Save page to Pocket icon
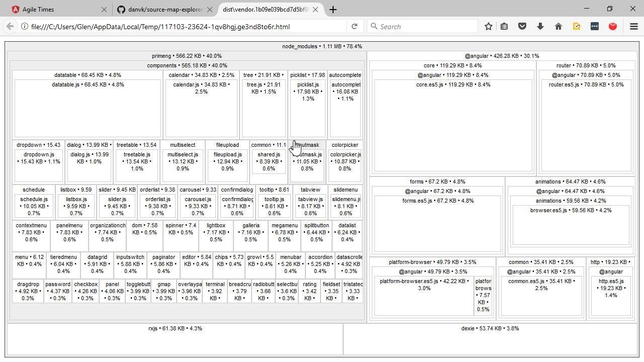 522,26
